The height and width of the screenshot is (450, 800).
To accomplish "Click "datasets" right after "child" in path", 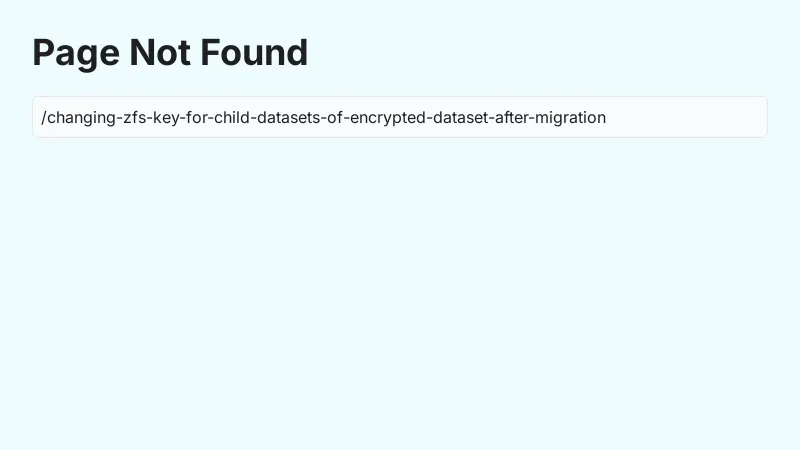I will click(288, 117).
